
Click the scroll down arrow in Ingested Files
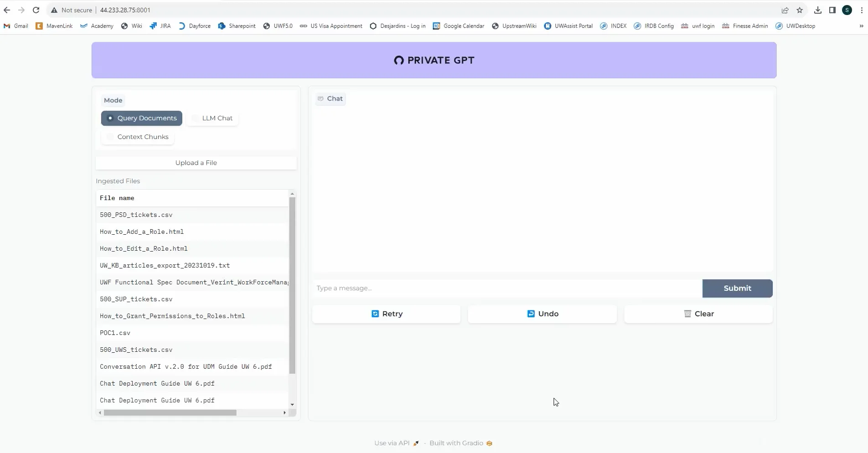pos(292,405)
